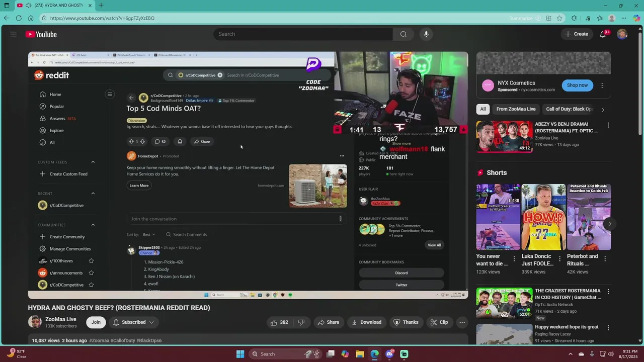Add this page to favorites star
This screenshot has height=362, width=644.
pyautogui.click(x=559, y=18)
